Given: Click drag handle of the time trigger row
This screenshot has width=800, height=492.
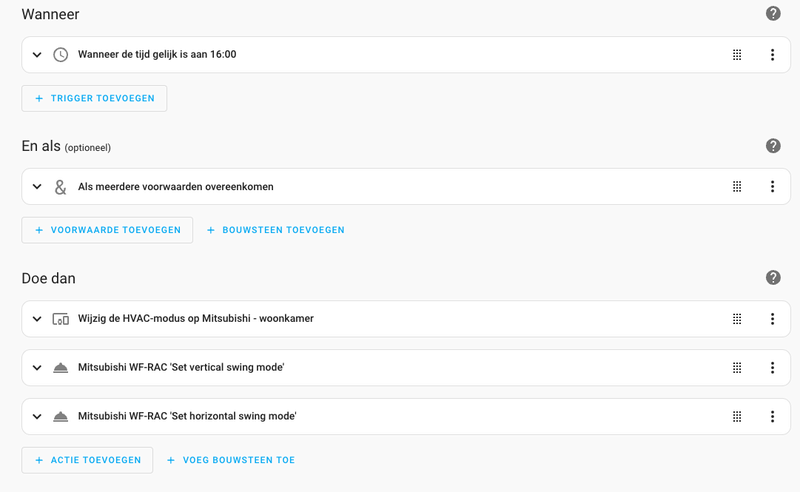Looking at the screenshot, I should (x=737, y=55).
